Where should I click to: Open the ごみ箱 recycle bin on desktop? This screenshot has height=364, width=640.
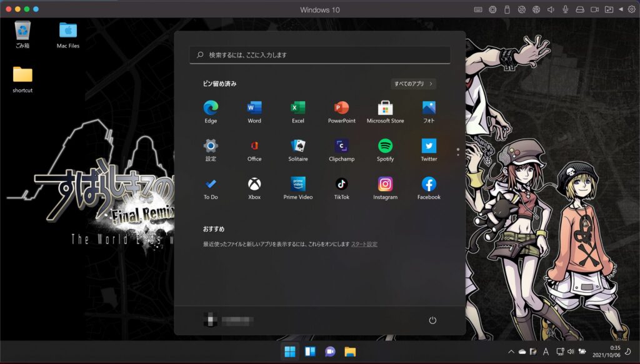pyautogui.click(x=22, y=34)
